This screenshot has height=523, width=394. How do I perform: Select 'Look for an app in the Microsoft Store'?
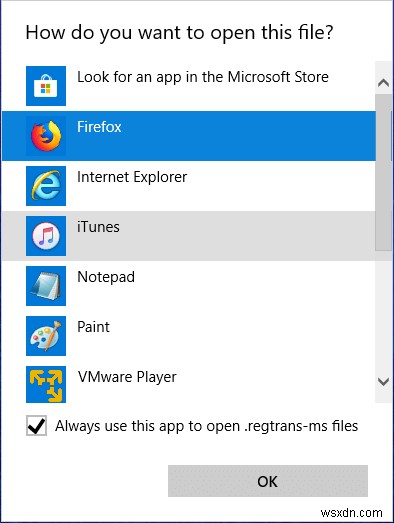203,77
